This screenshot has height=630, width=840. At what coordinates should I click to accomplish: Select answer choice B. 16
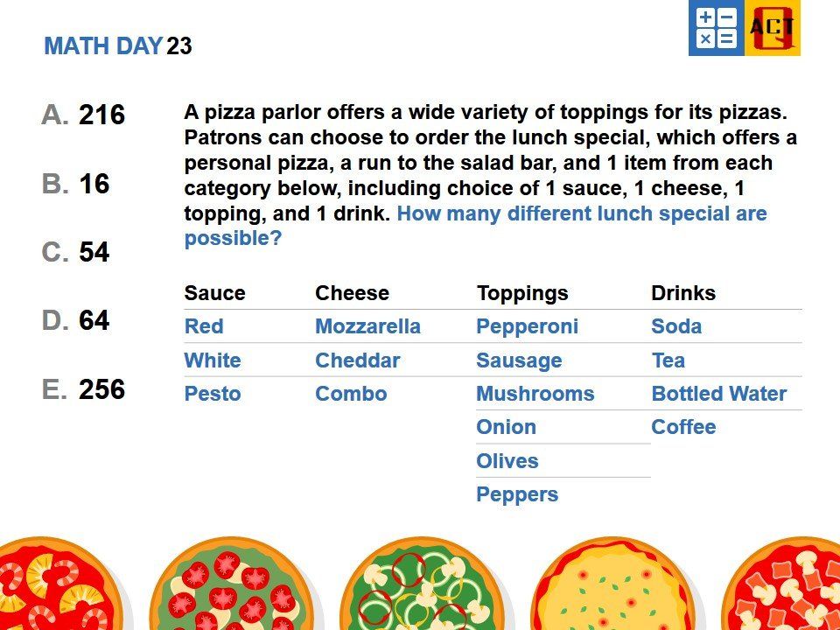(75, 184)
